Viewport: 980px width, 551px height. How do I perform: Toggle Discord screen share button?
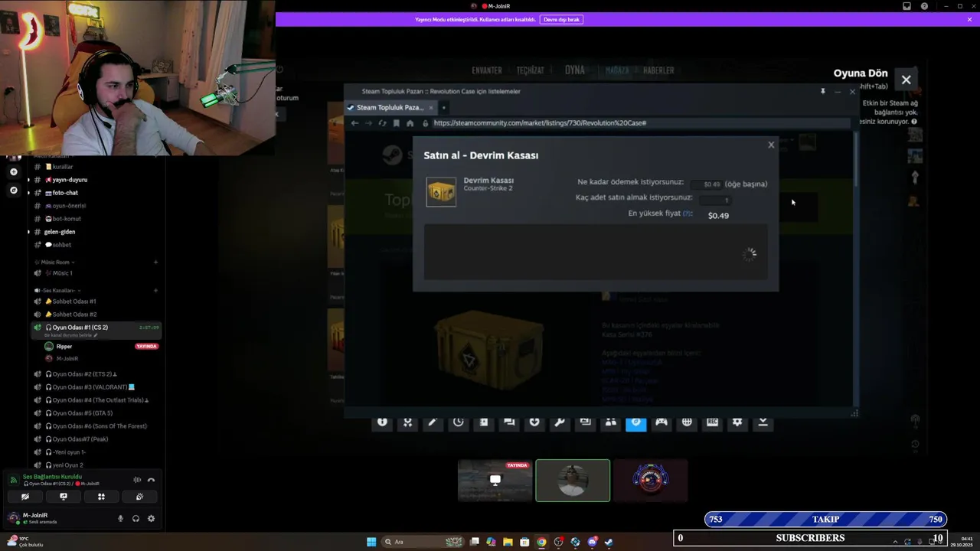point(64,497)
